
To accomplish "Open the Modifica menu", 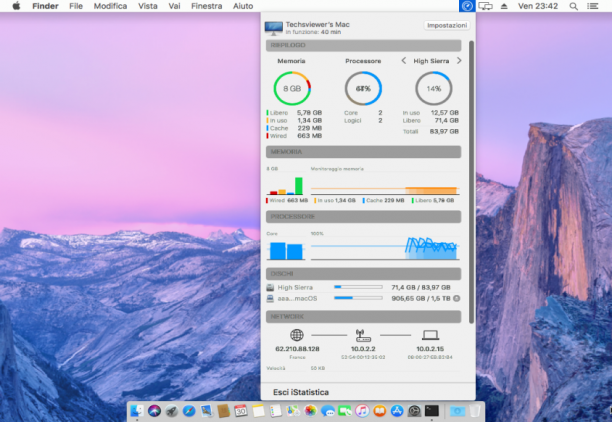I will tap(110, 6).
